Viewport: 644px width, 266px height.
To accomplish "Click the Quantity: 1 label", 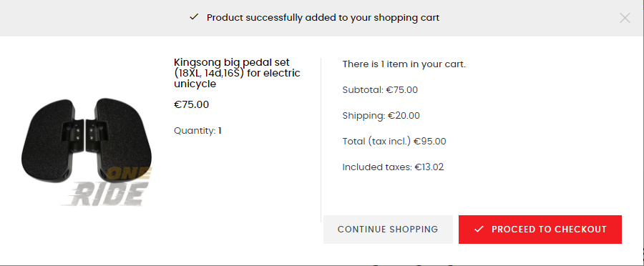I will (197, 131).
